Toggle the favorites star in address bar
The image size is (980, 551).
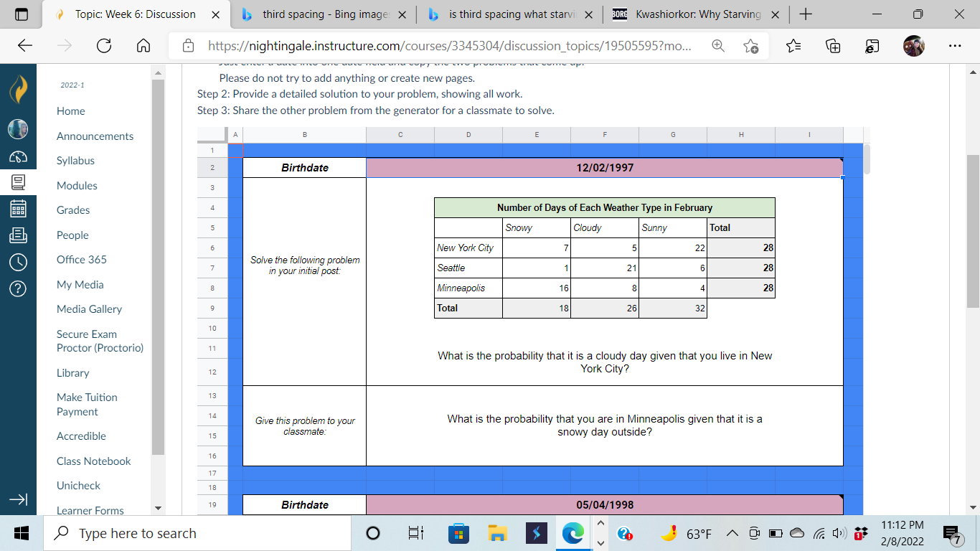pos(750,44)
